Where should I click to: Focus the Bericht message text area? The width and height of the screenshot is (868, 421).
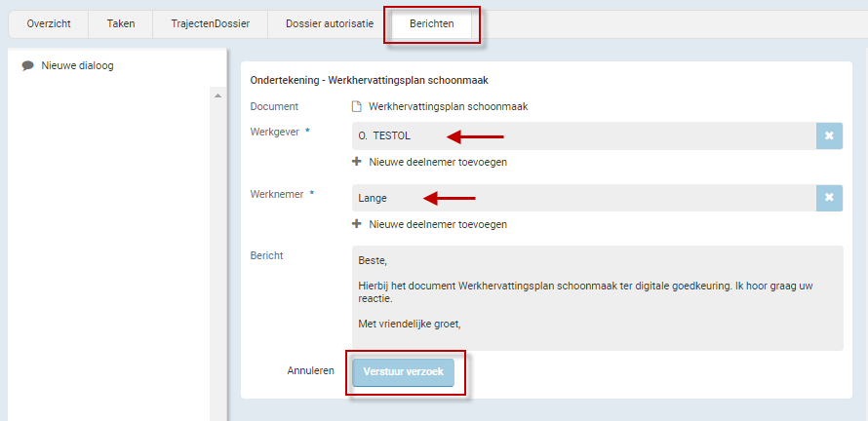[597, 297]
